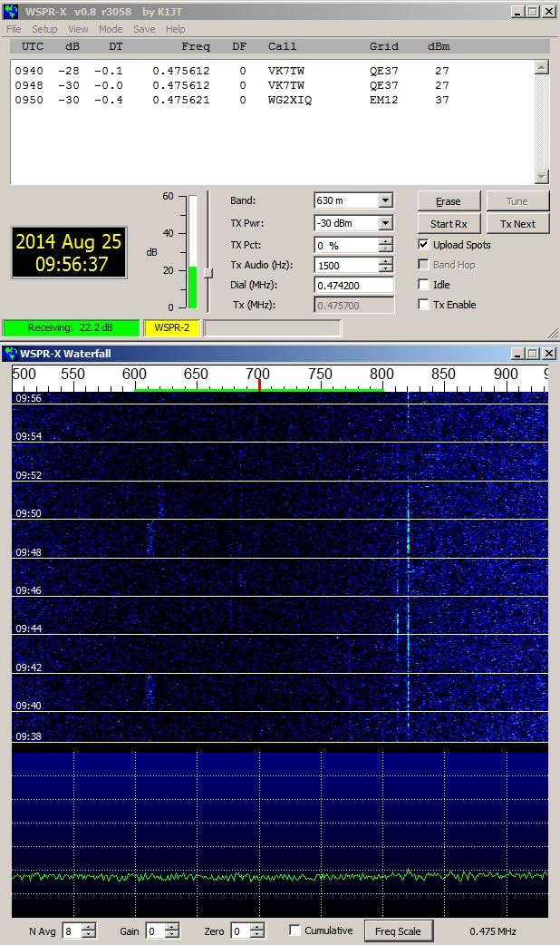560x945 pixels.
Task: Open the Setup menu
Action: click(44, 29)
